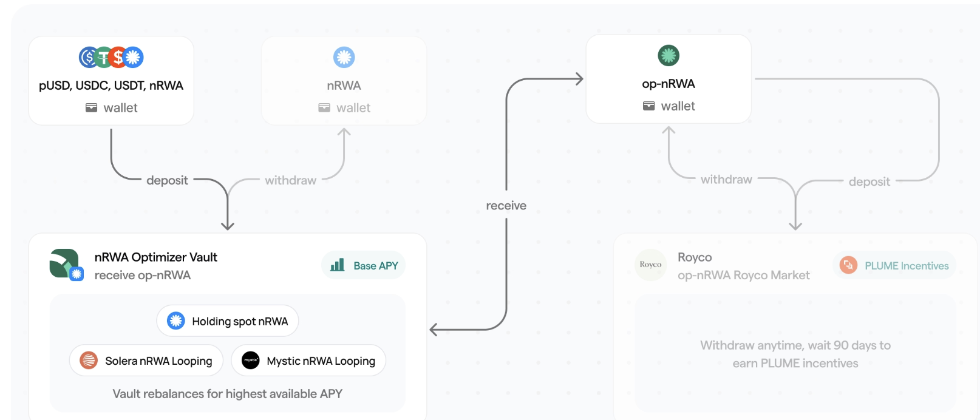Select the Holding spot nRWA chip
Image resolution: width=980 pixels, height=420 pixels.
[228, 321]
